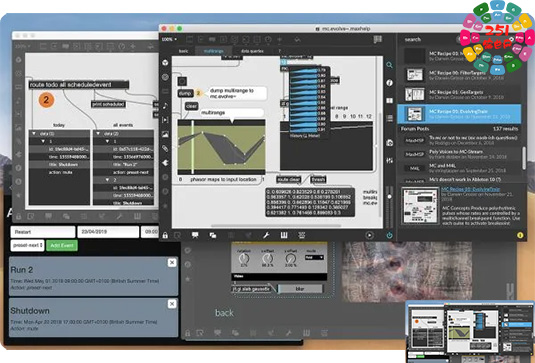Click the EvolvingTrain preview thumbnail

(x=419, y=206)
